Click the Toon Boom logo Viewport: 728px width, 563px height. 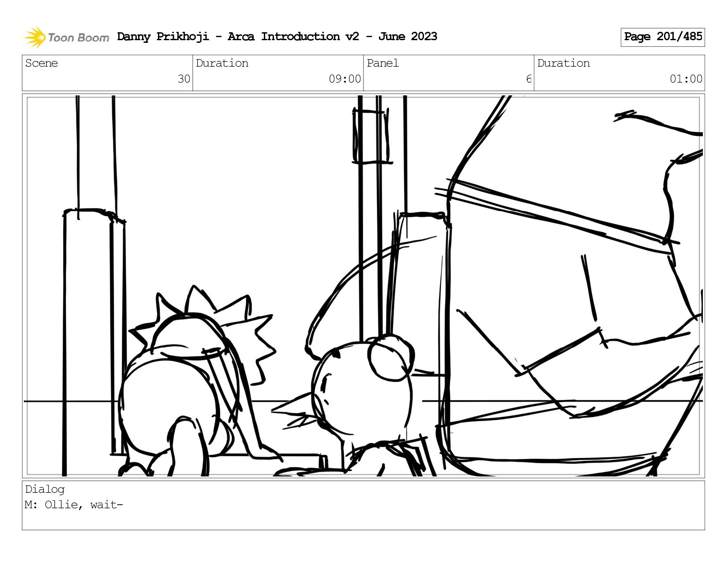coord(66,37)
